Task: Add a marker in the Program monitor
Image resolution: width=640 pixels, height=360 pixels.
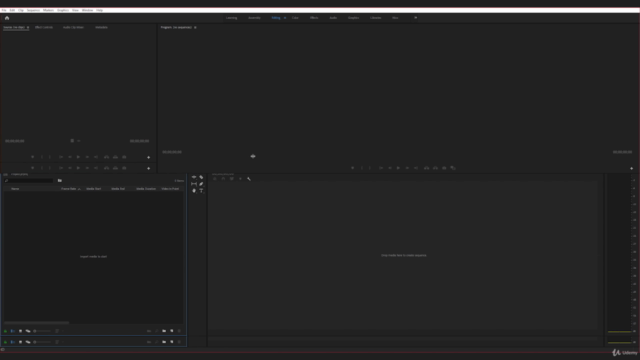Action: point(353,168)
